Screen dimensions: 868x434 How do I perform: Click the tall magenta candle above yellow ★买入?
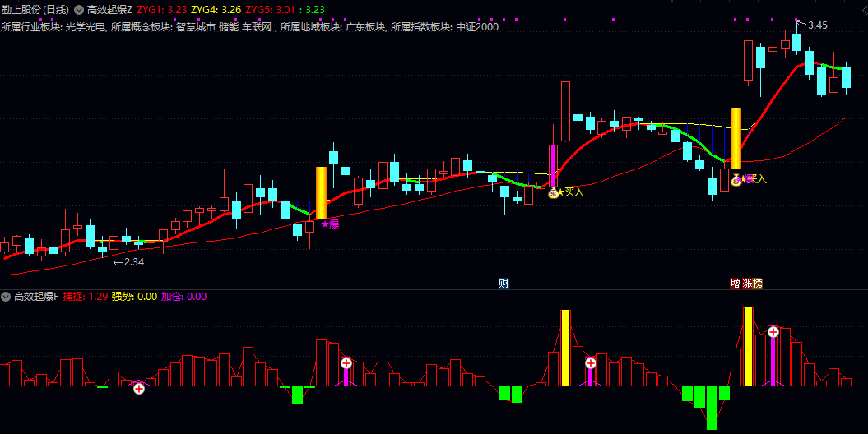tap(553, 166)
